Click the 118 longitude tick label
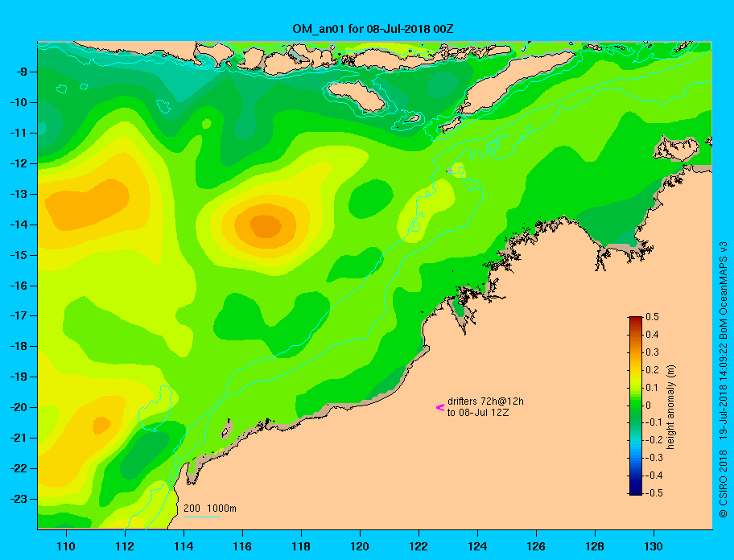Viewport: 734px width, 560px height. pos(301,546)
